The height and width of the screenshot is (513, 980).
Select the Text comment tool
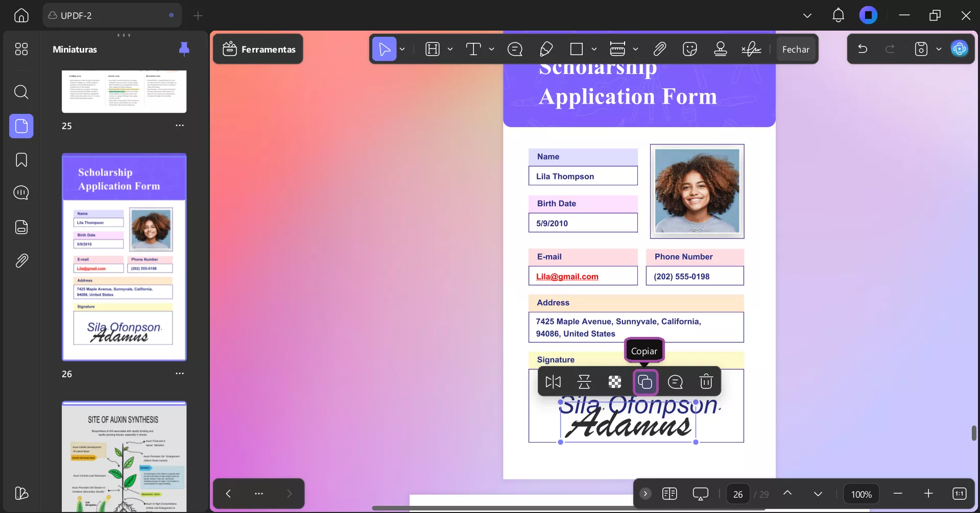[x=473, y=49]
